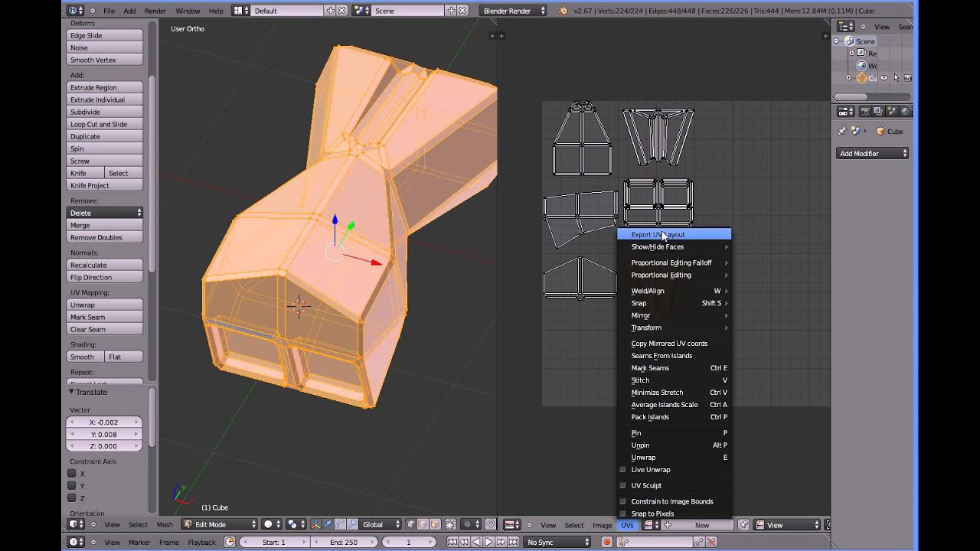Check the X constraint axis box
The image size is (980, 551).
click(72, 473)
